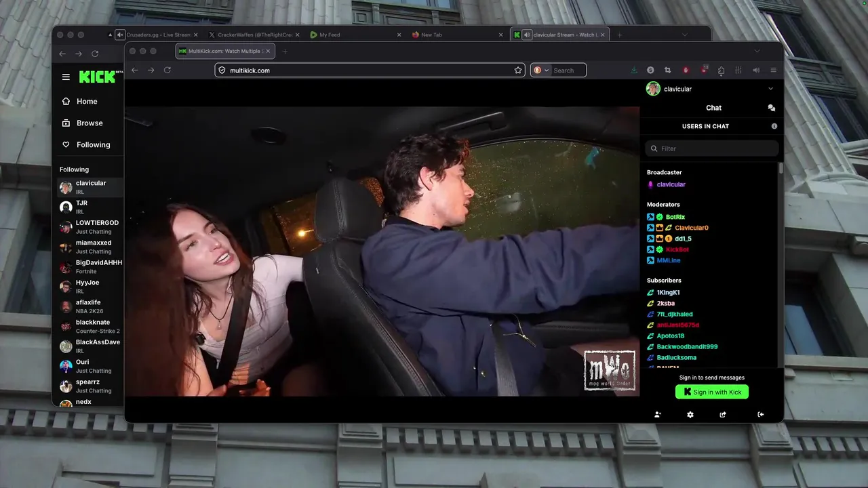Screen dimensions: 868x488
Task: Open Home in Kick sidebar
Action: coord(87,101)
